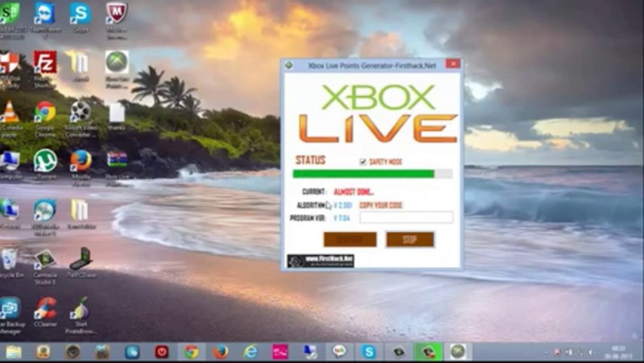
Task: Switch to Xbox generator taskbar button
Action: (458, 351)
